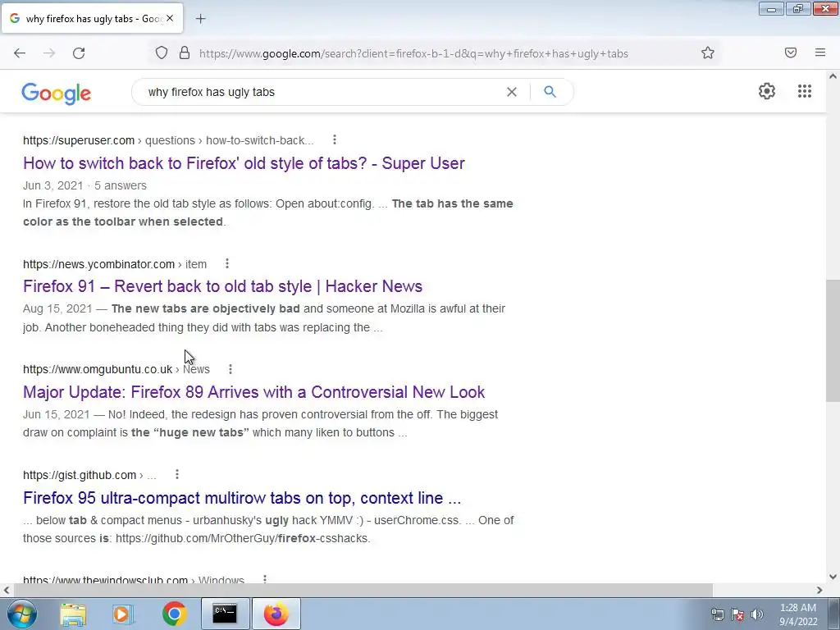The height and width of the screenshot is (630, 840).
Task: Open Windows Explorer from taskbar
Action: (x=73, y=614)
